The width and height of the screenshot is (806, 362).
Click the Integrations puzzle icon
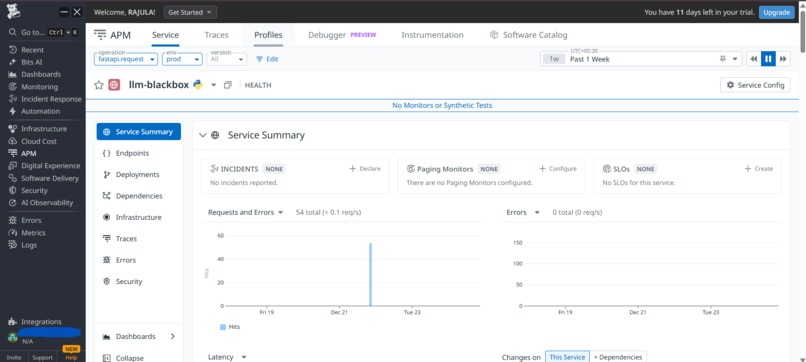pyautogui.click(x=12, y=322)
